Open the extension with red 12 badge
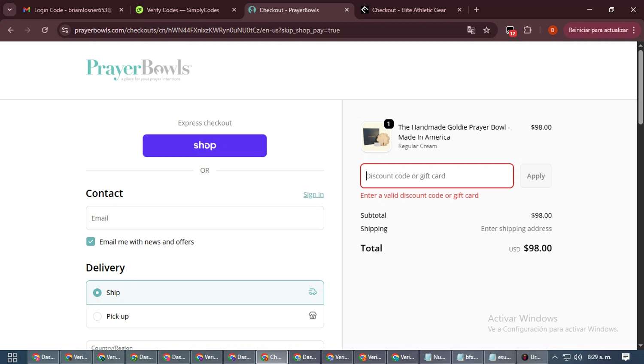Screen dimensions: 644x364 pos(510,31)
